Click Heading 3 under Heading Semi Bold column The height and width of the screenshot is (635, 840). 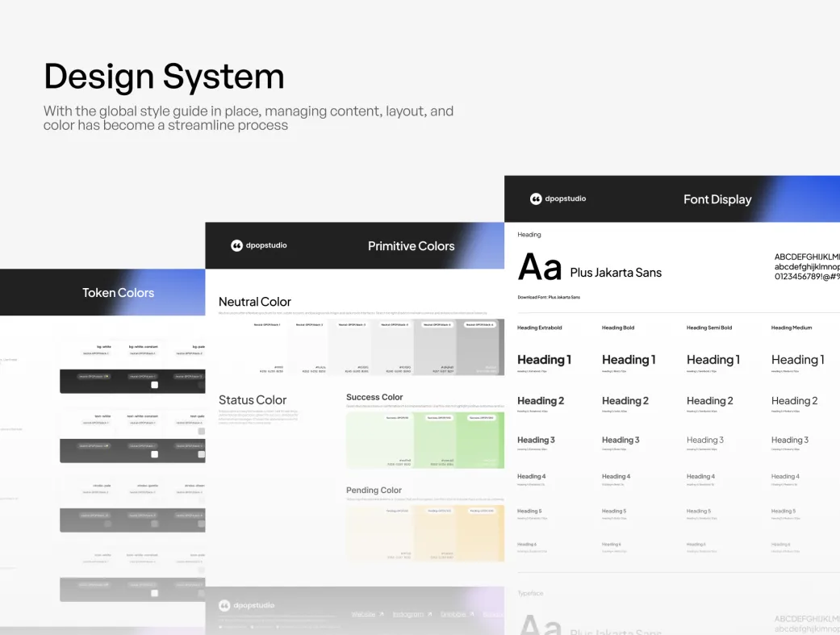704,441
